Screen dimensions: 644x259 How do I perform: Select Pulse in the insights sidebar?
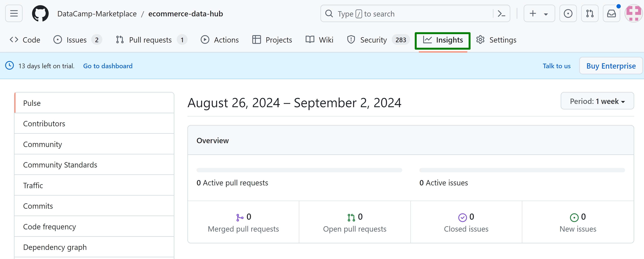pos(94,103)
